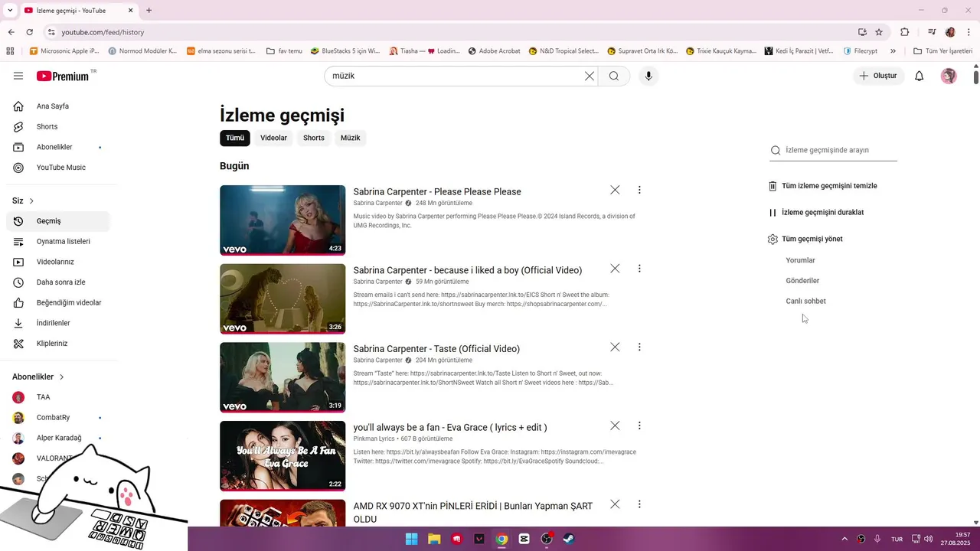Open the TAA subscription channel

(58, 397)
